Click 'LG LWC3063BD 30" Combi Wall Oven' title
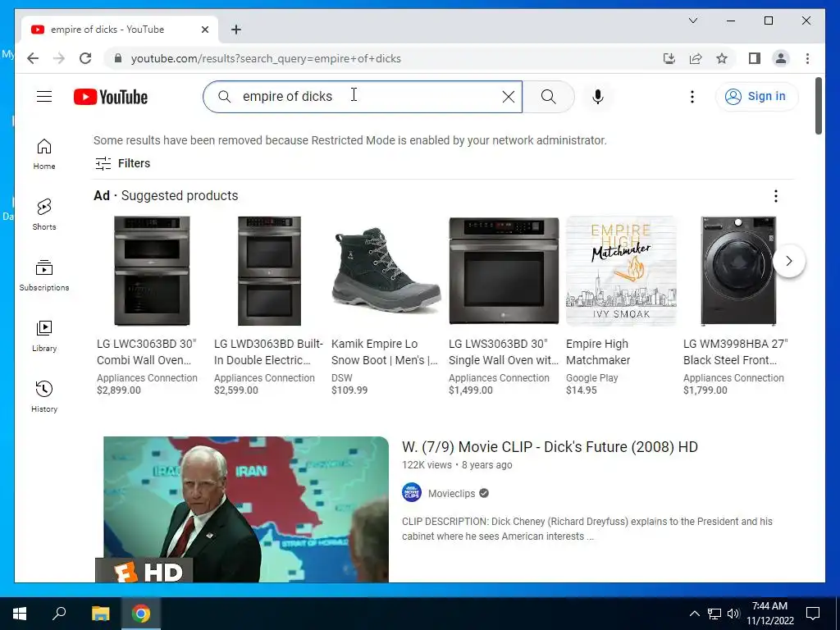The width and height of the screenshot is (840, 630). (x=146, y=352)
